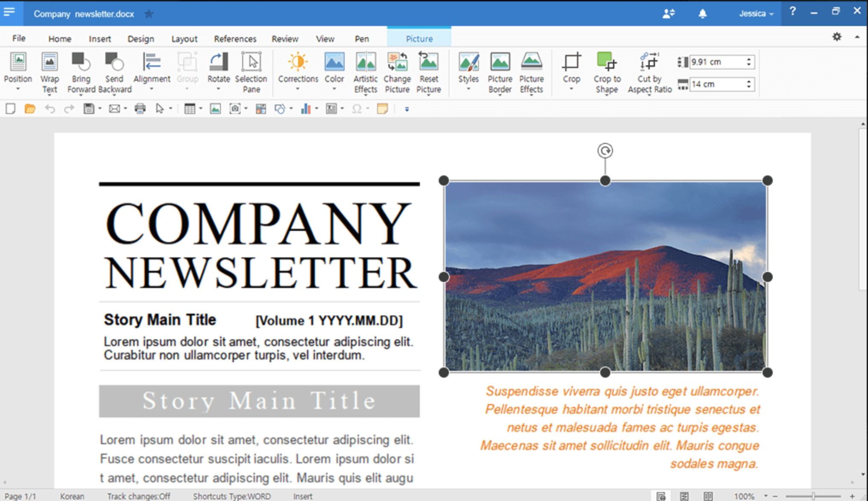Toggle Track changes in status bar
This screenshot has width=868, height=501.
pyautogui.click(x=138, y=496)
